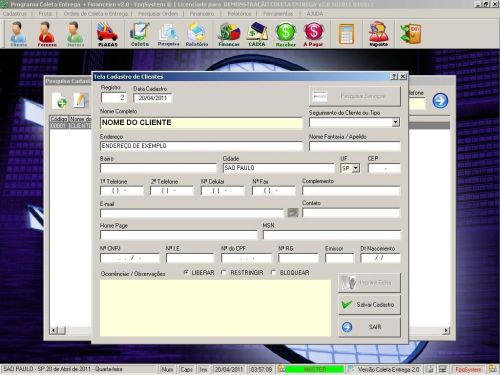The width and height of the screenshot is (500, 375).
Task: Click the Data Cadastro date field
Action: (153, 98)
